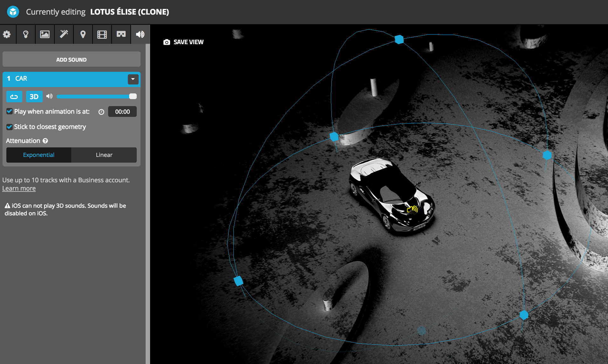Click the Sketchfab cube logo

point(13,12)
